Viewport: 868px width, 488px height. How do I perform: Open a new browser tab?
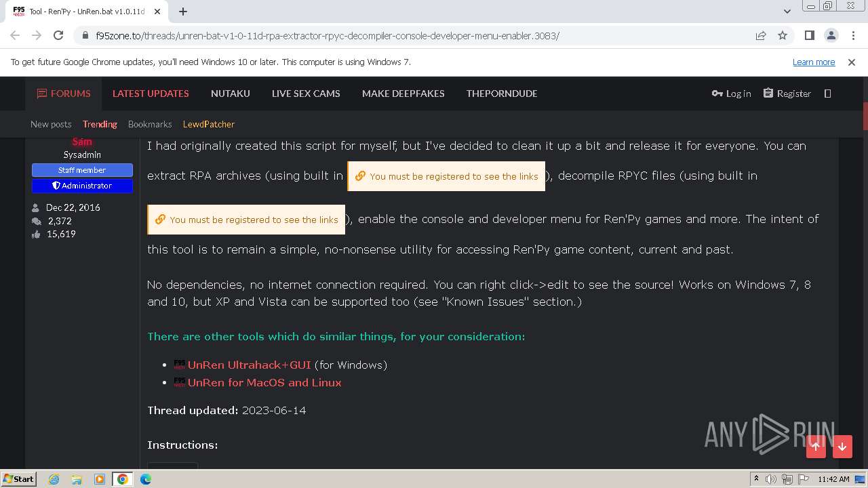click(183, 11)
